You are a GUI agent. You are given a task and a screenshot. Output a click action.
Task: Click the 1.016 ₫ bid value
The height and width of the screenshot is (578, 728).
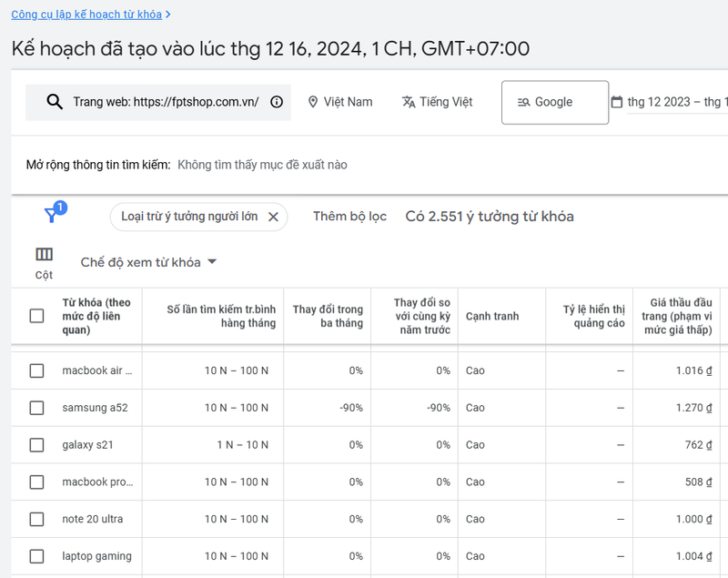pyautogui.click(x=693, y=370)
